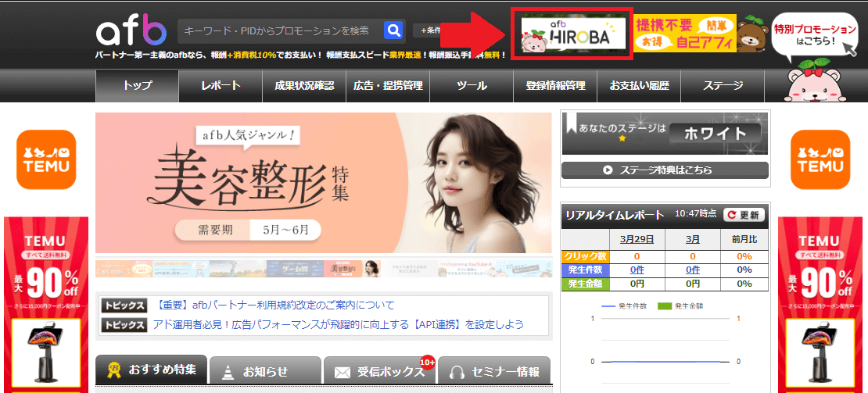This screenshot has height=393, width=868.
Task: Click the 10+ unread notification badge
Action: click(428, 362)
